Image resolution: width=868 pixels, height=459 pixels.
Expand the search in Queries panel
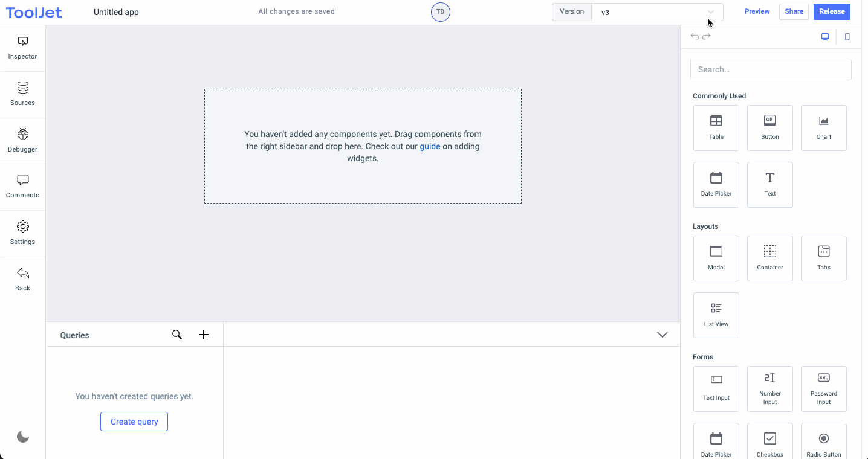click(177, 334)
